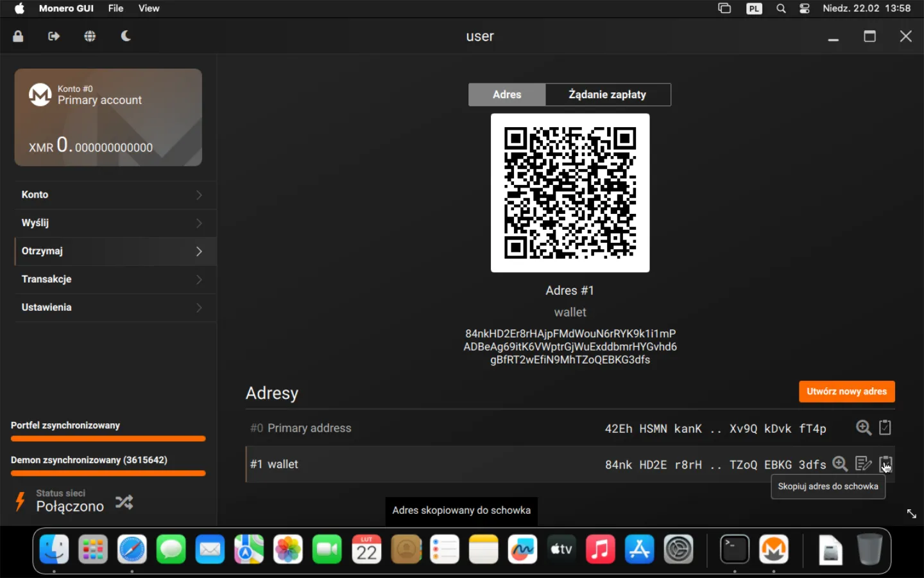Click the Primary account card
Image resolution: width=924 pixels, height=578 pixels.
tap(108, 118)
